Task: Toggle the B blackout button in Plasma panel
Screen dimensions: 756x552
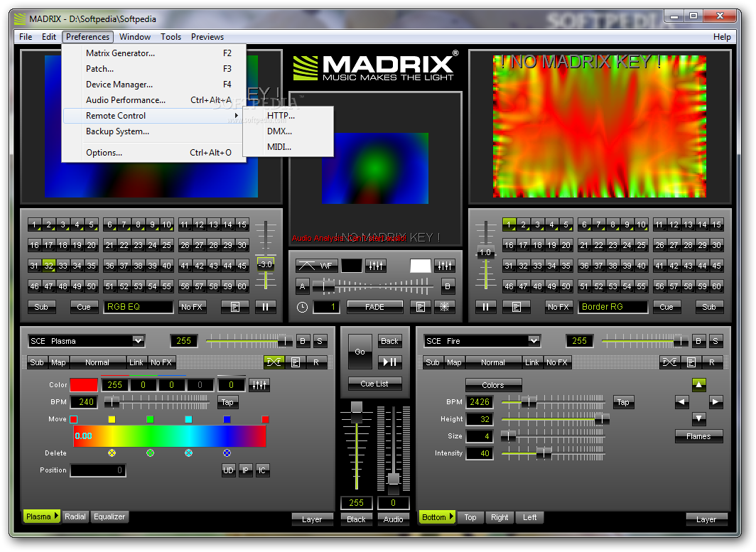Action: pyautogui.click(x=303, y=341)
